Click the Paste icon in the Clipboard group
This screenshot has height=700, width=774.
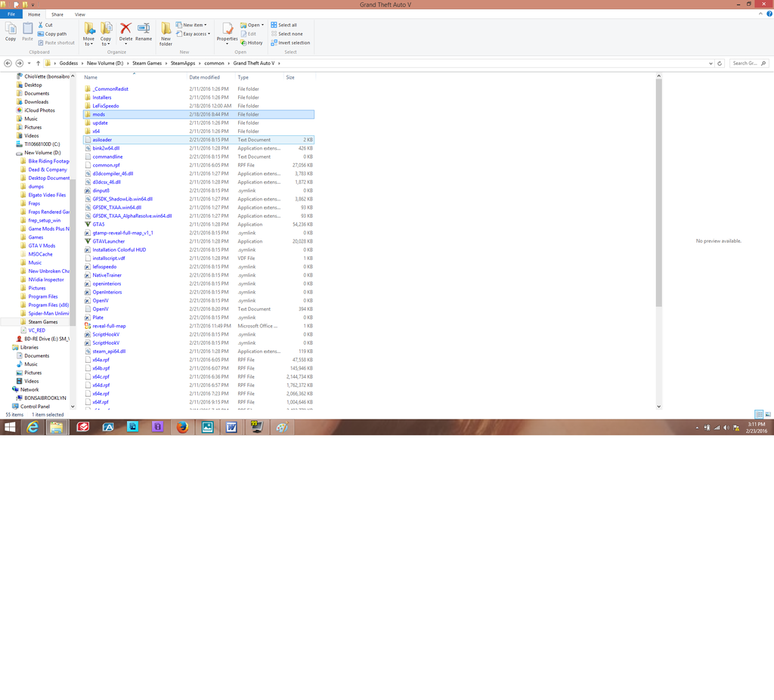tap(26, 30)
